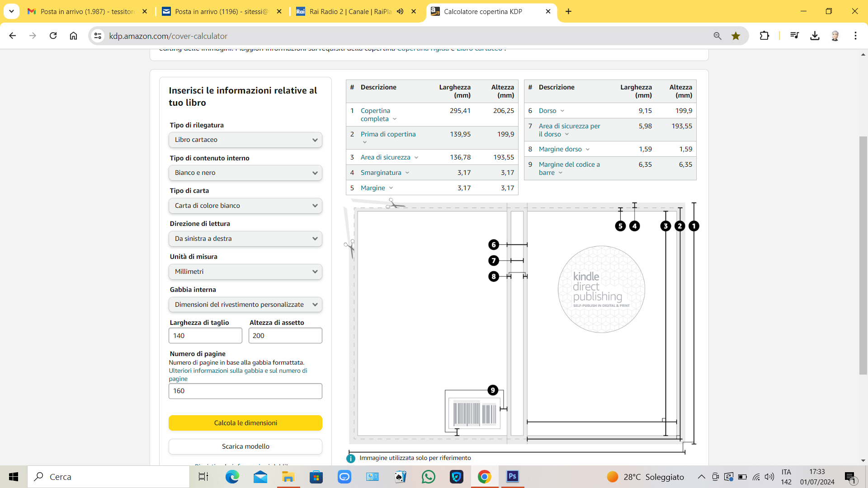Viewport: 868px width, 488px height.
Task: Open page zoom magnifier in address bar
Action: (x=717, y=36)
